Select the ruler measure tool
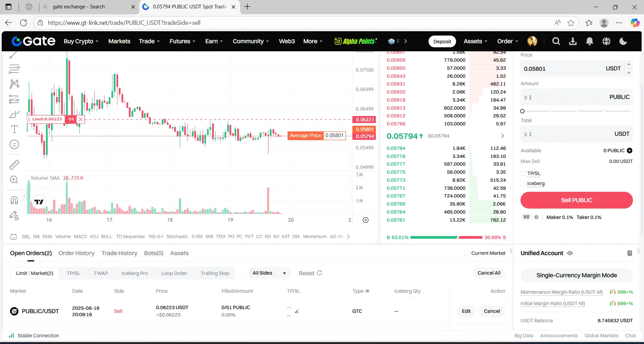644x344 pixels. pyautogui.click(x=14, y=165)
